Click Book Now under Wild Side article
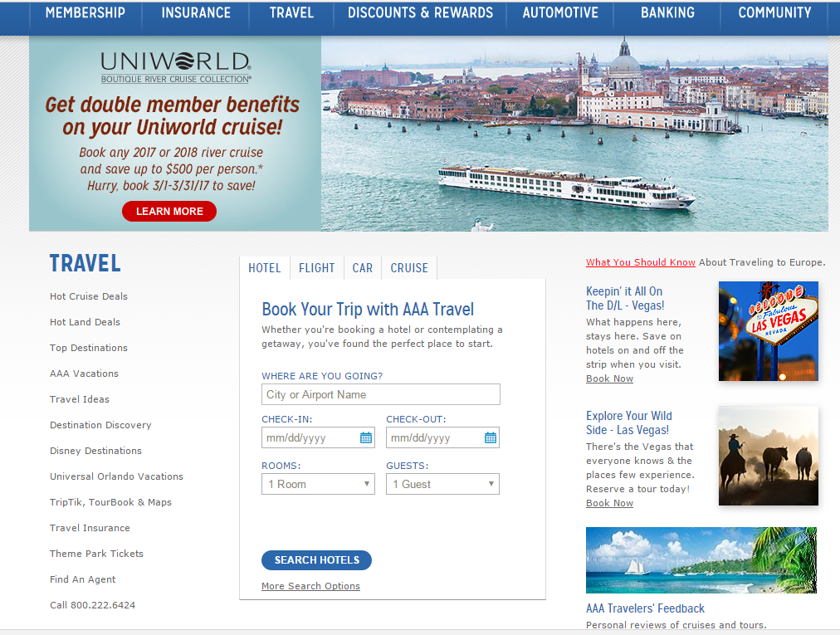 (609, 503)
